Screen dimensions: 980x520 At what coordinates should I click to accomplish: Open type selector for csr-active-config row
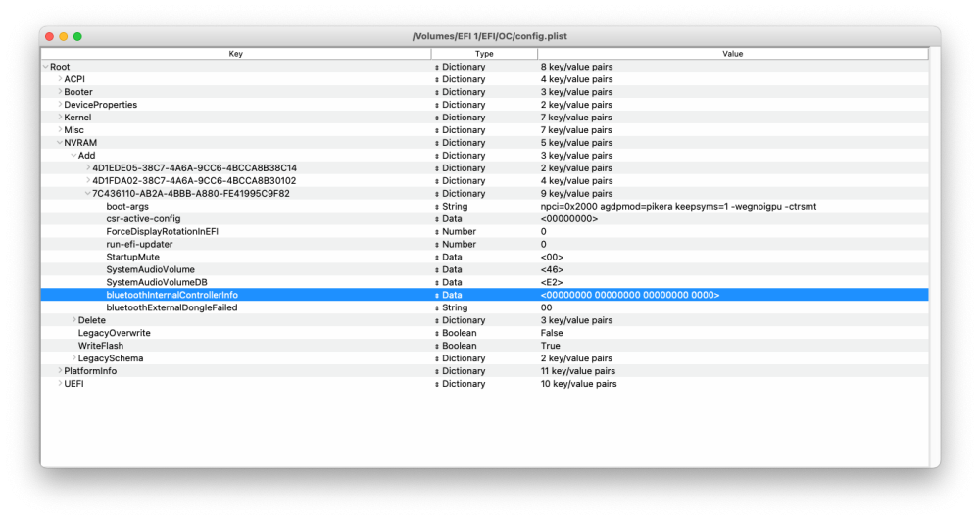point(437,219)
